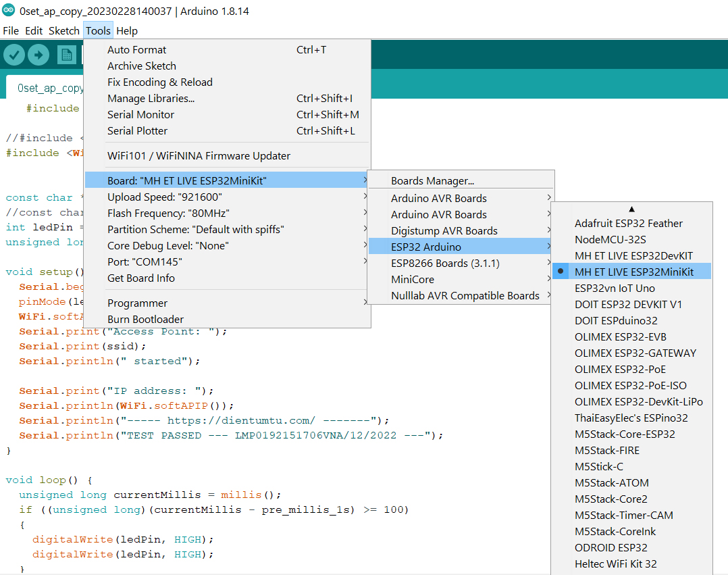Select the MH ET LIVE ESP32MiniKit radio option
This screenshot has height=575, width=728.
(x=631, y=272)
